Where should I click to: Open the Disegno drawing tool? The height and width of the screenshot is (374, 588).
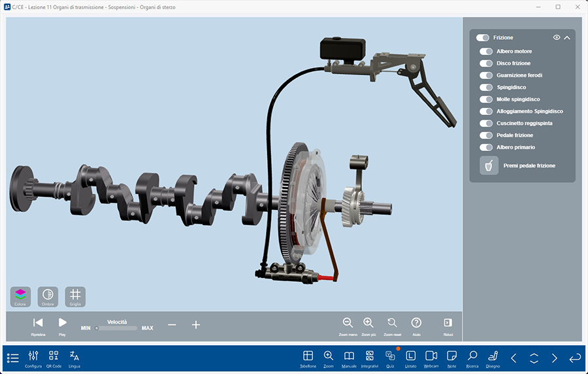[x=493, y=356]
